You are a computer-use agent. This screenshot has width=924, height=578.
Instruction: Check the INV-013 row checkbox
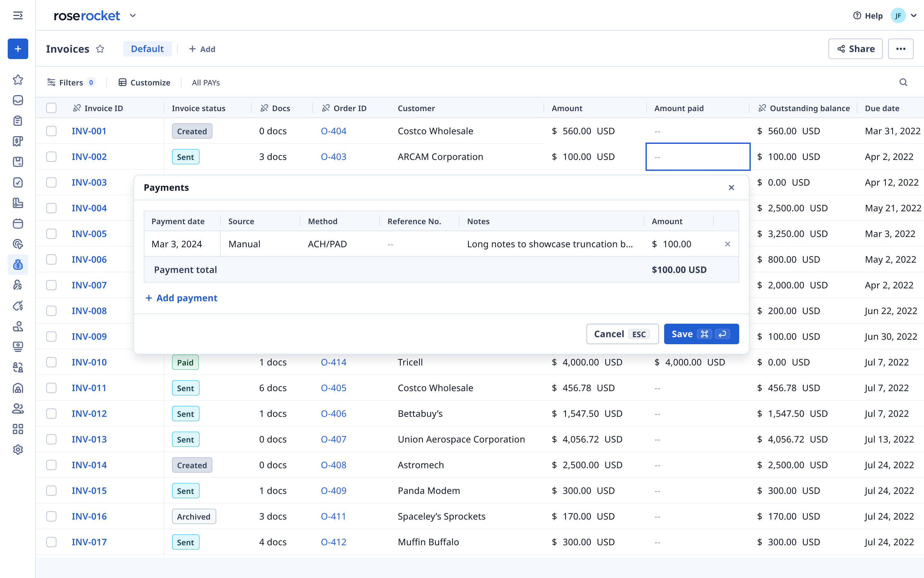(51, 439)
